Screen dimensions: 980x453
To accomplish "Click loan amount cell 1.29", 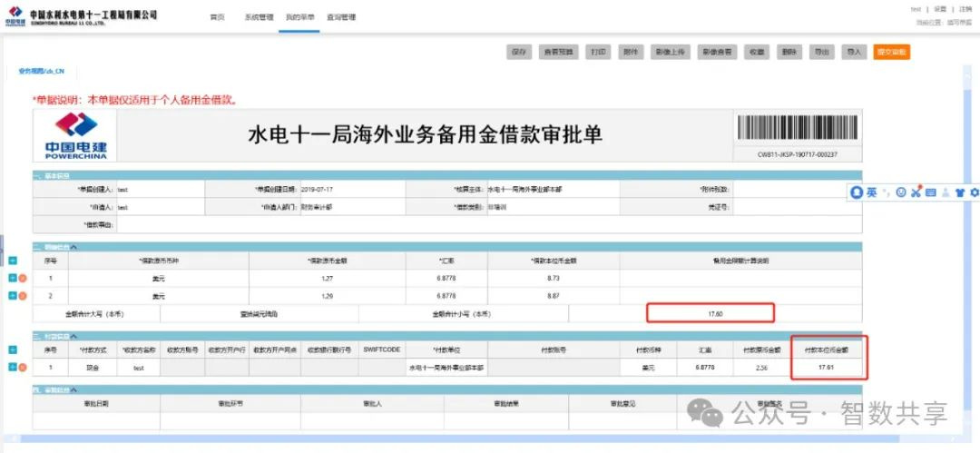I will click(x=328, y=296).
